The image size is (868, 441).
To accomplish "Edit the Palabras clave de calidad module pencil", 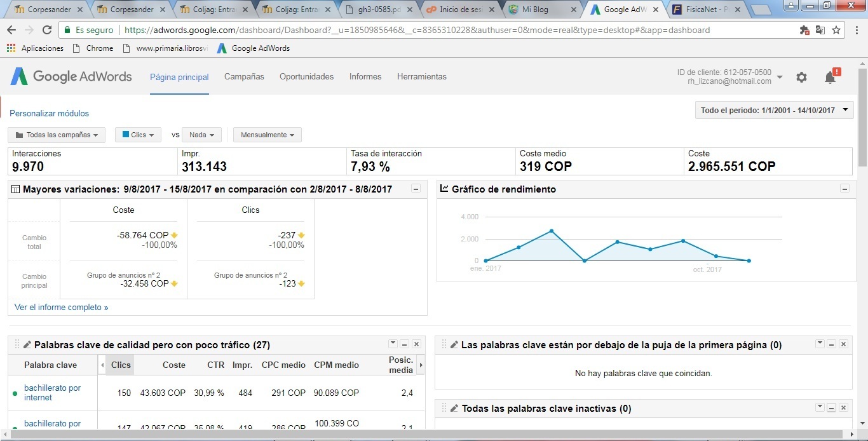I will pos(27,345).
